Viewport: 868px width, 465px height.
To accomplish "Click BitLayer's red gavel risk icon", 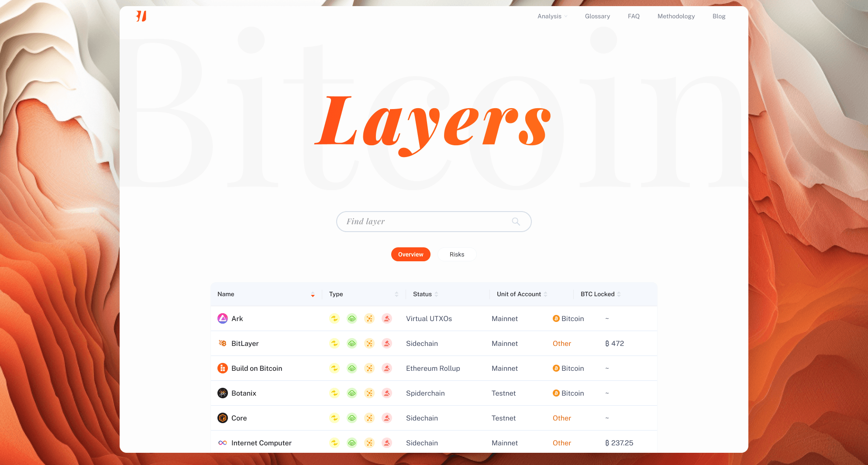I will click(387, 343).
